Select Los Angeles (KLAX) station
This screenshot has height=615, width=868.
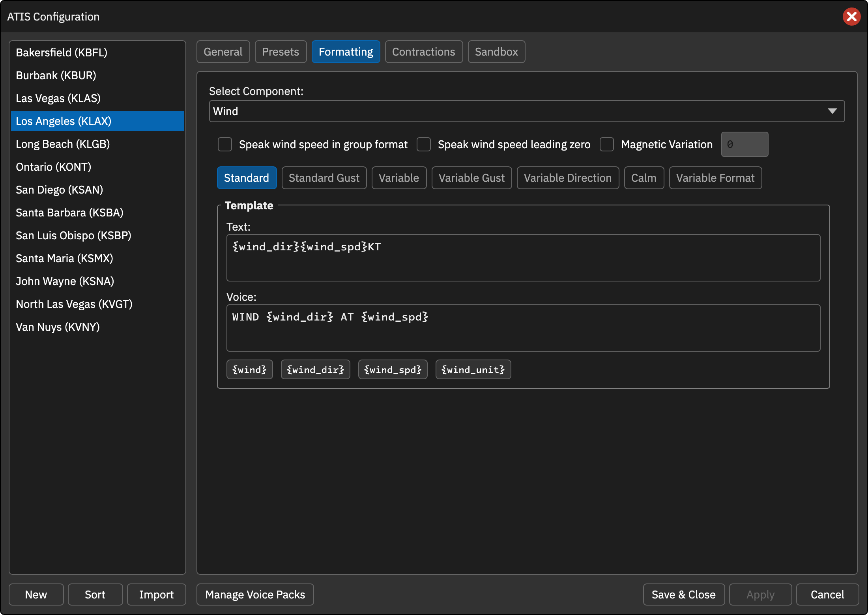pyautogui.click(x=97, y=121)
